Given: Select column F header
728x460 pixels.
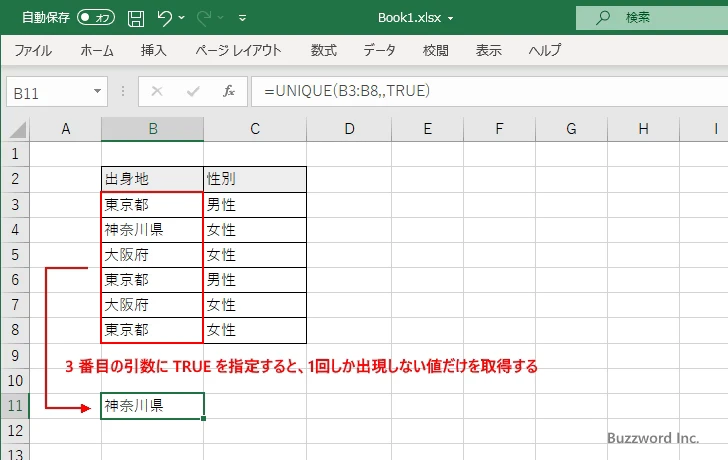Looking at the screenshot, I should pyautogui.click(x=500, y=129).
